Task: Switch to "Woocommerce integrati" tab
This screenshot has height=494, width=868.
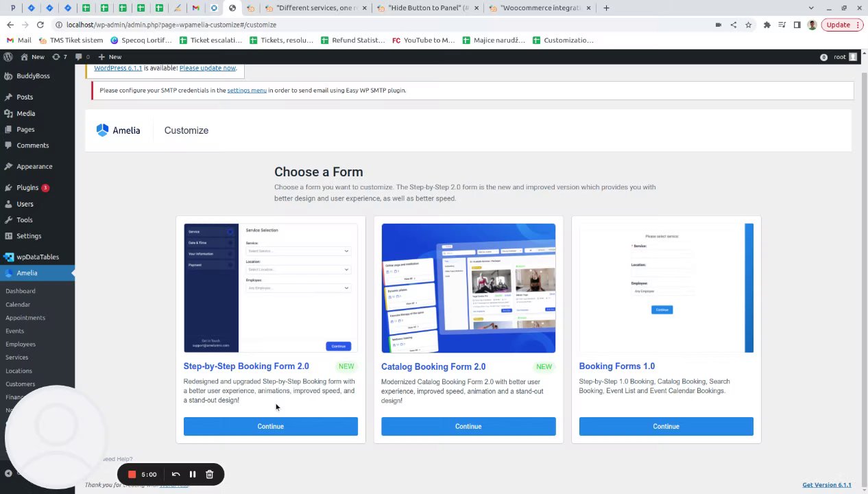Action: 538,8
